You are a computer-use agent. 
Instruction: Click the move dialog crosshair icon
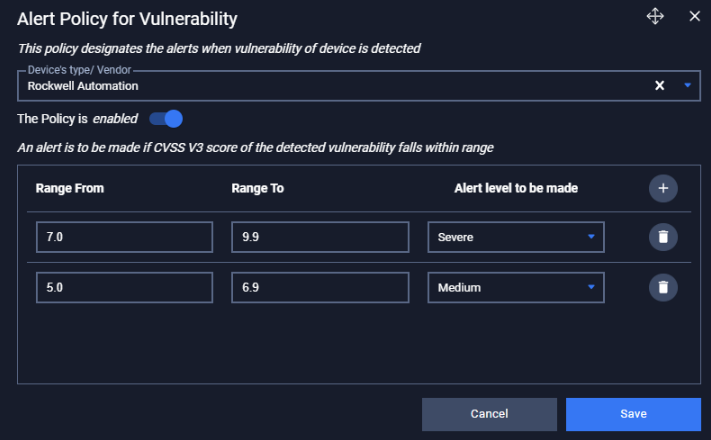pyautogui.click(x=655, y=16)
